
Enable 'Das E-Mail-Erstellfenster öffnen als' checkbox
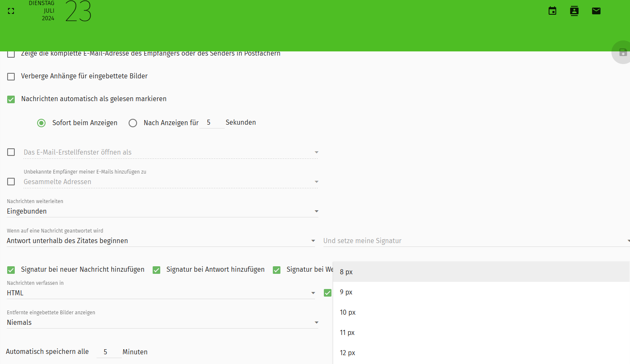[11, 152]
